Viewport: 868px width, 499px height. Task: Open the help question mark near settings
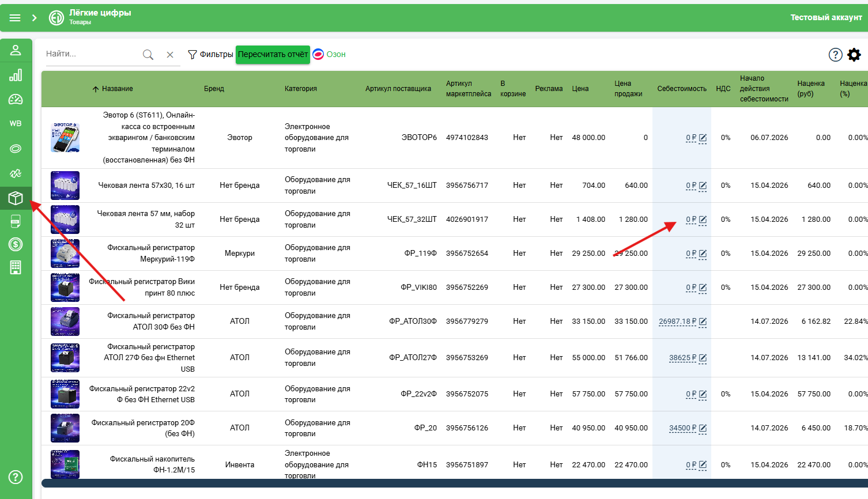pos(836,55)
